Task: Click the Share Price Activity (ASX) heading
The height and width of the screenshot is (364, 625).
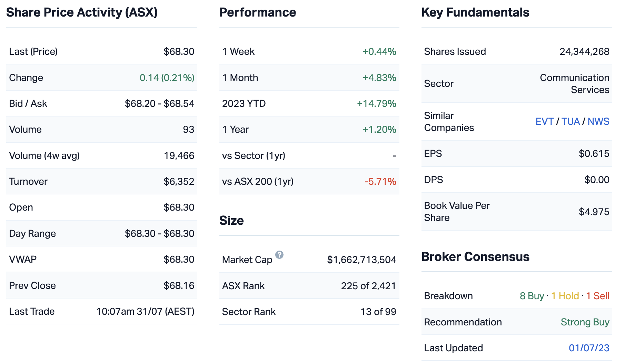Action: 82,12
